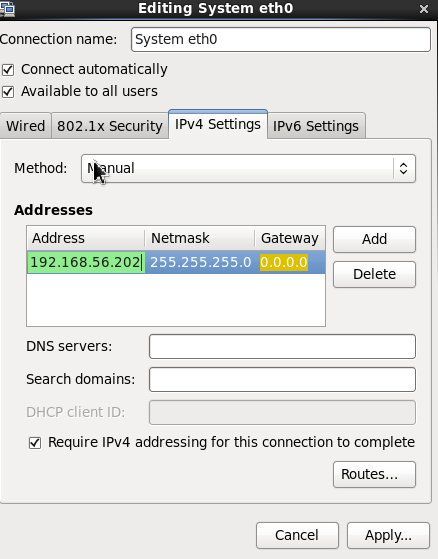Click the Add address button
Screen dimensions: 438x559
point(374,239)
